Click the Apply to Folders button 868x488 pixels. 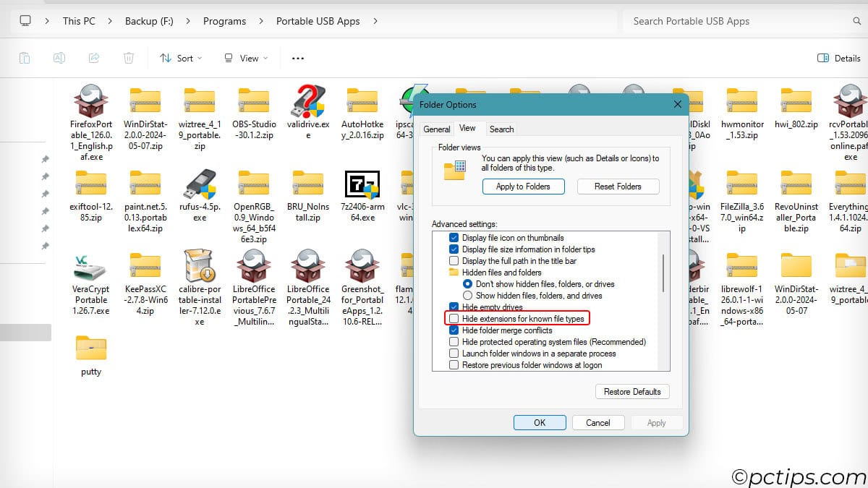524,187
